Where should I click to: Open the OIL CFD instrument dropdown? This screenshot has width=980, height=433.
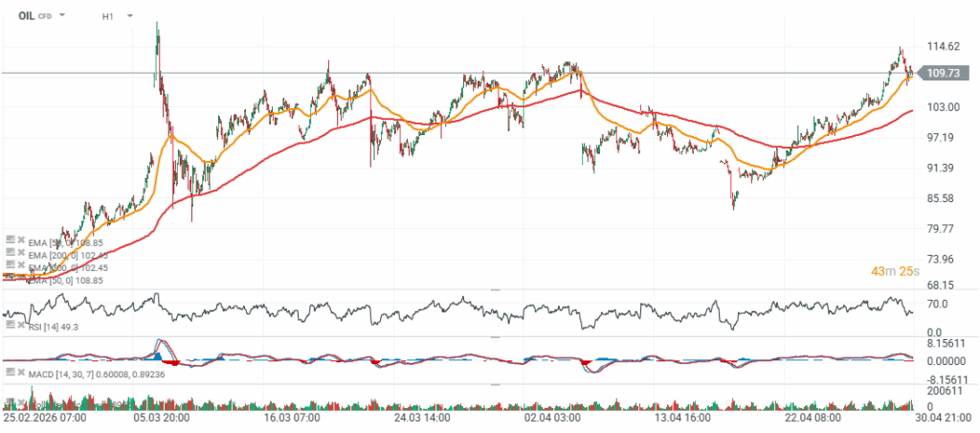point(62,15)
